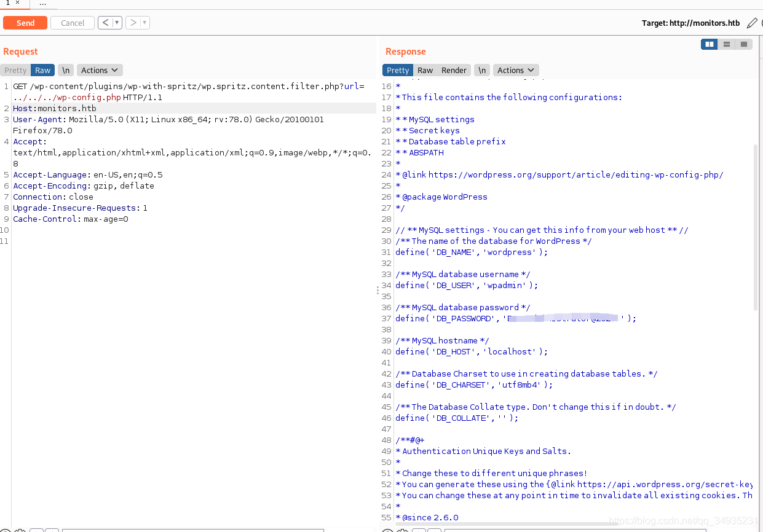
Task: Click 'Authentication Unique Keys and Salts' line
Action: click(x=483, y=452)
